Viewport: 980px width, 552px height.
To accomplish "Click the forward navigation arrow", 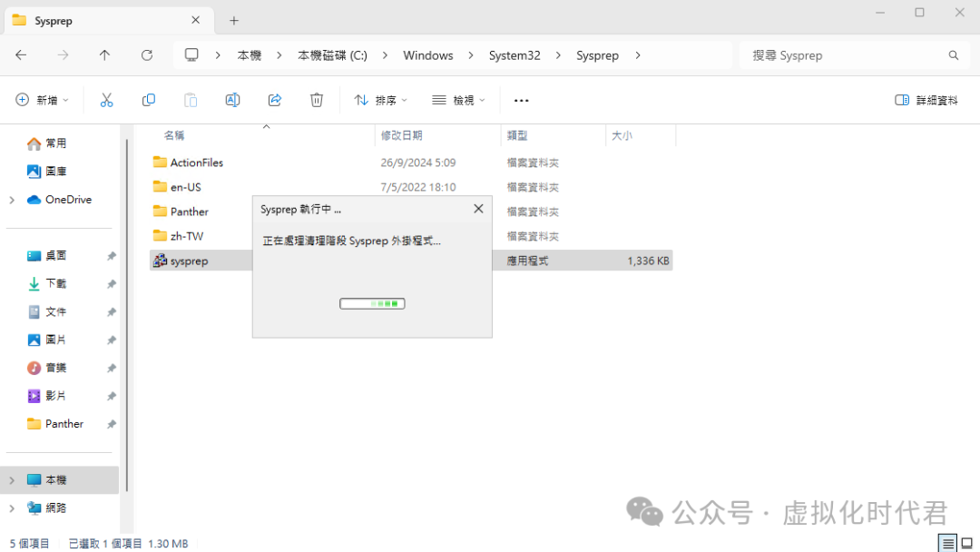I will (63, 55).
